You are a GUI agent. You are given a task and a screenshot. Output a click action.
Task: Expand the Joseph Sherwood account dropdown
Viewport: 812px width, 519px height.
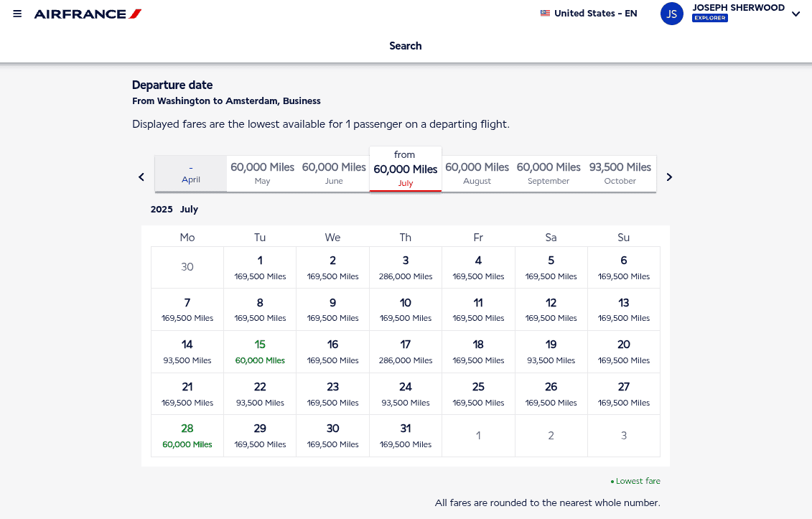point(795,14)
